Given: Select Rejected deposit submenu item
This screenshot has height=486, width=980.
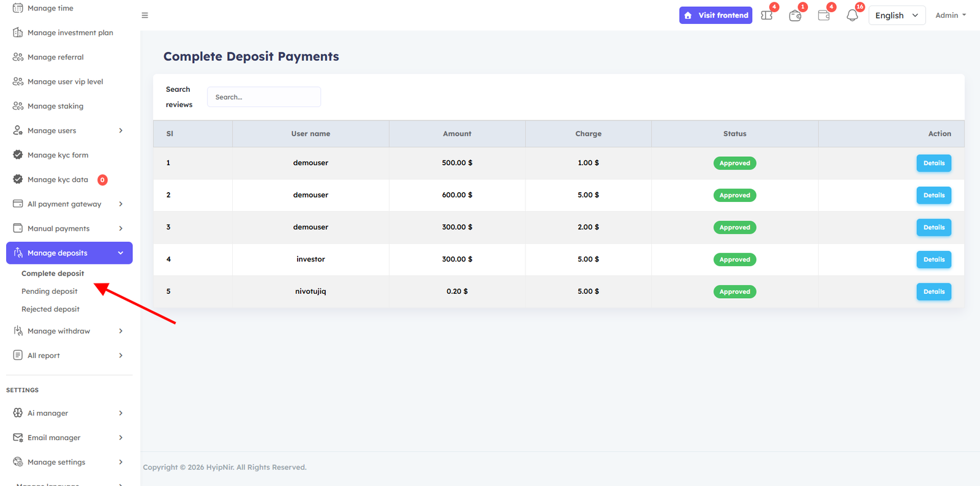Looking at the screenshot, I should (x=50, y=309).
